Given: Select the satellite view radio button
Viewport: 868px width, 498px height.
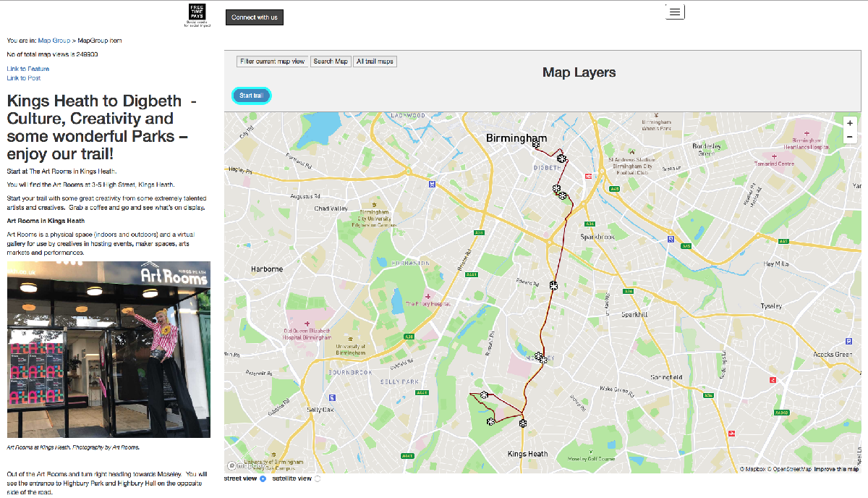Looking at the screenshot, I should [x=318, y=478].
